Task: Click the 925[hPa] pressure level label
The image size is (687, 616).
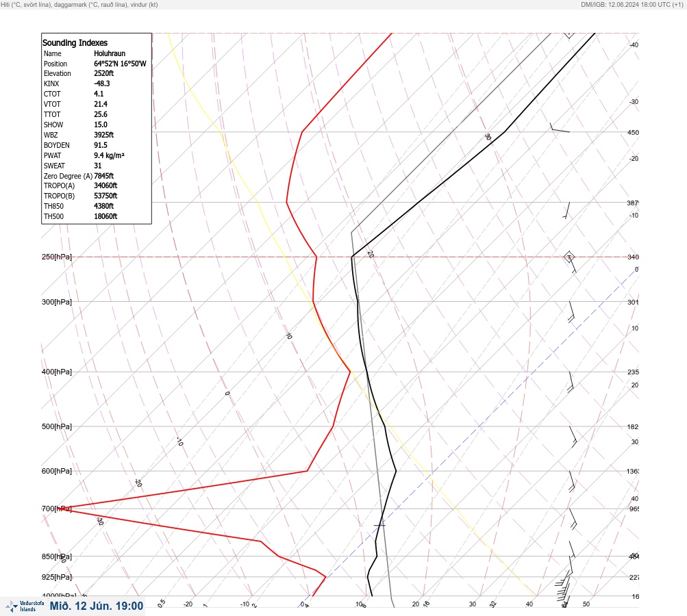Action: pos(57,577)
